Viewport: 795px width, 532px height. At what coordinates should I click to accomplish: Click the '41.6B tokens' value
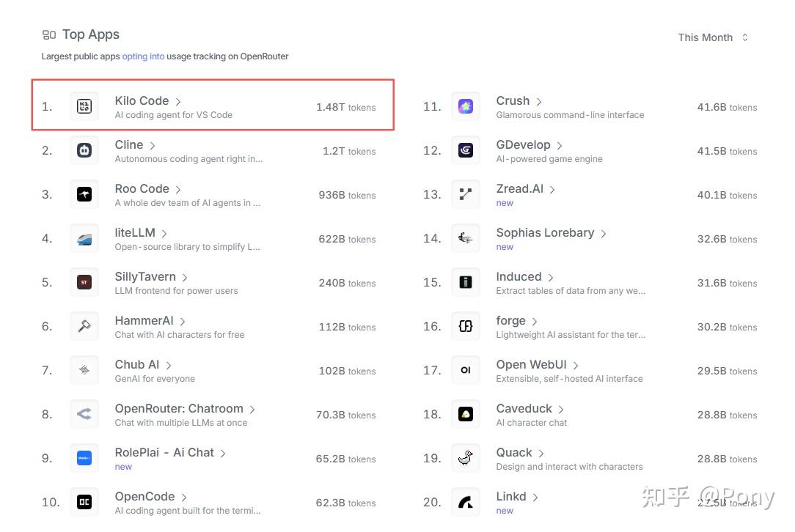pos(727,108)
